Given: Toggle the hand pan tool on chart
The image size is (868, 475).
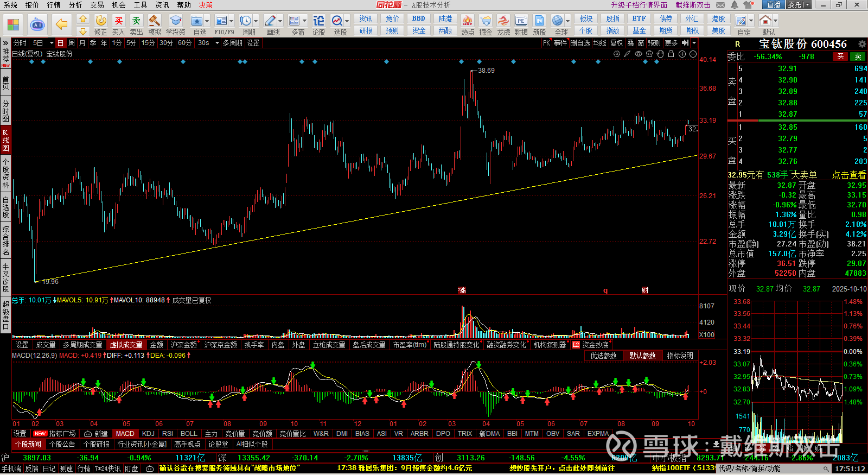Looking at the screenshot, I should point(660,54).
